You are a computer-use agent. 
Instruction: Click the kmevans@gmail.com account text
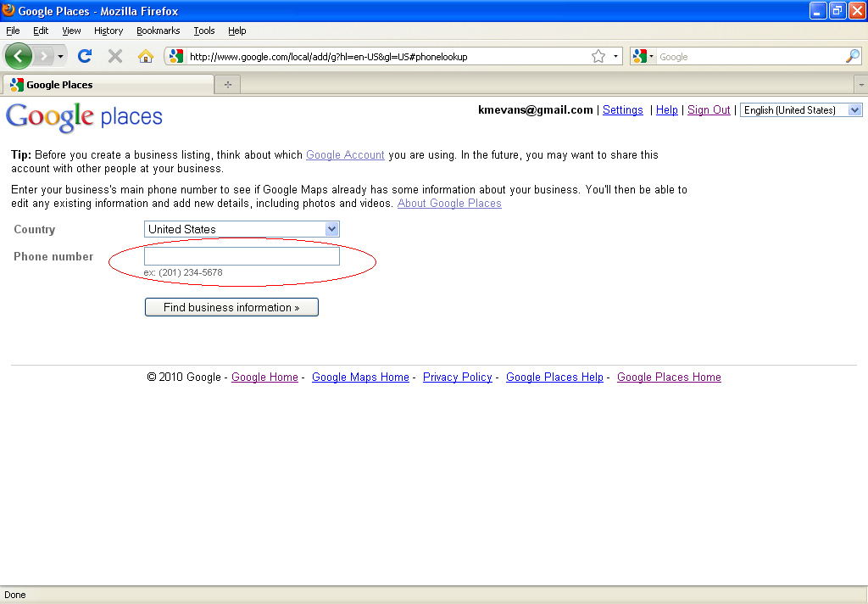536,109
